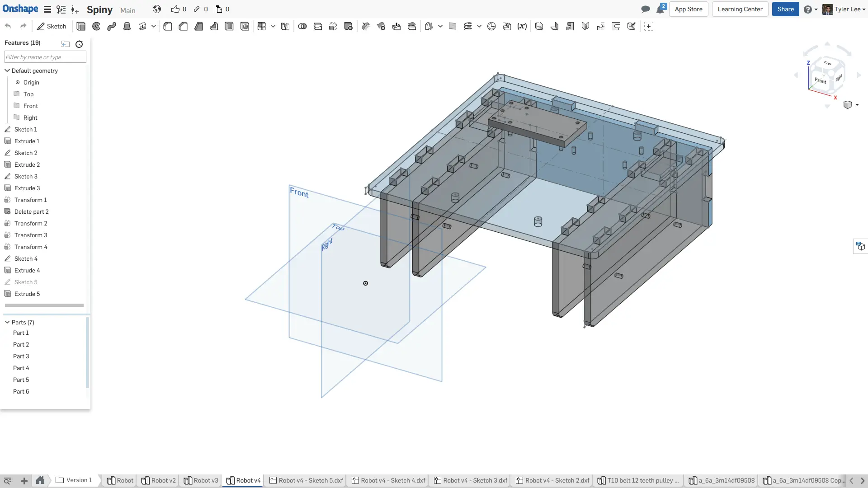This screenshot has height=488, width=868.
Task: Select the Sweep tool
Action: tap(112, 26)
